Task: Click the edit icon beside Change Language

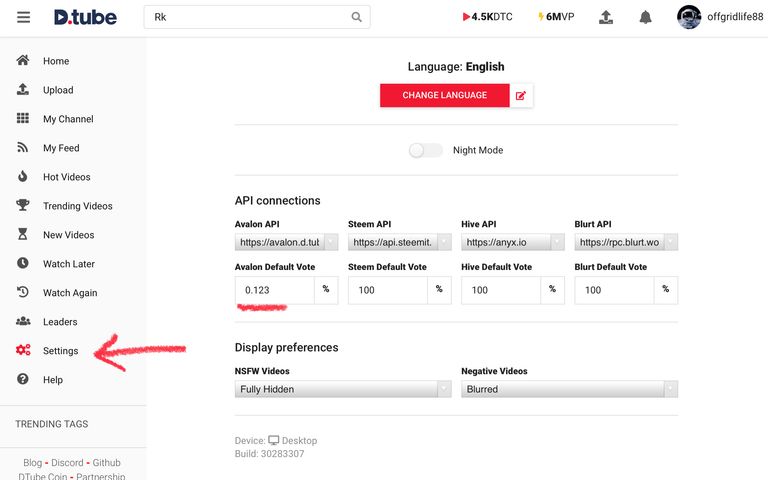Action: tap(521, 96)
